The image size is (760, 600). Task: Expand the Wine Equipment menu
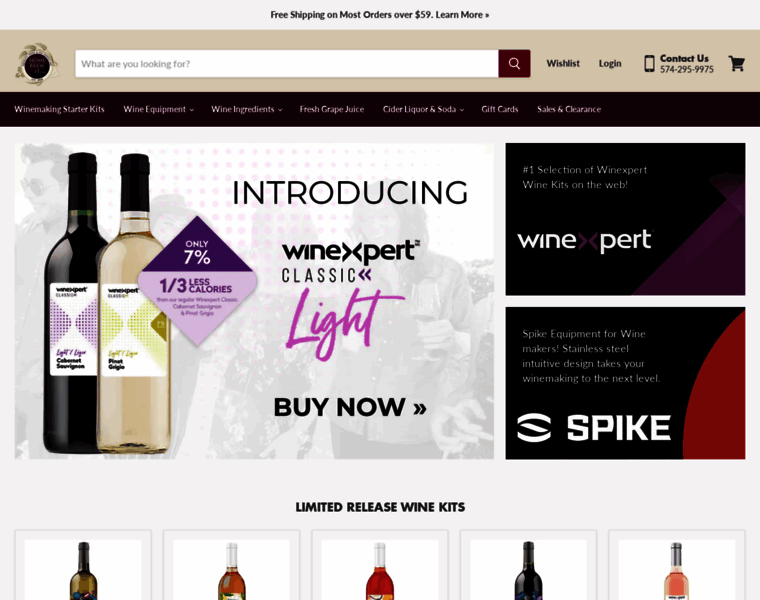[x=158, y=110]
